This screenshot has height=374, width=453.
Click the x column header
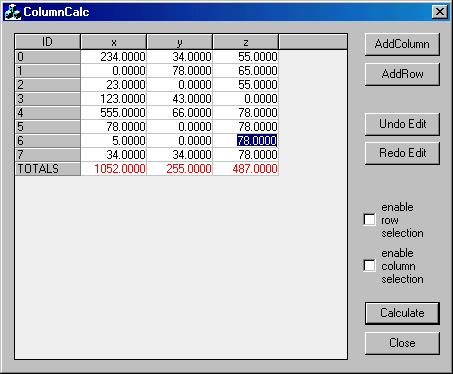pyautogui.click(x=113, y=42)
